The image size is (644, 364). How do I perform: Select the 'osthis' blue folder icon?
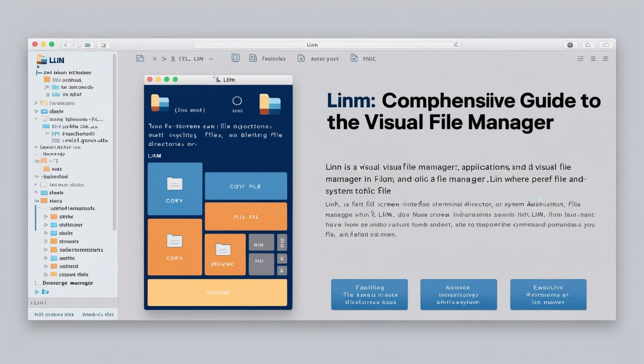click(54, 258)
